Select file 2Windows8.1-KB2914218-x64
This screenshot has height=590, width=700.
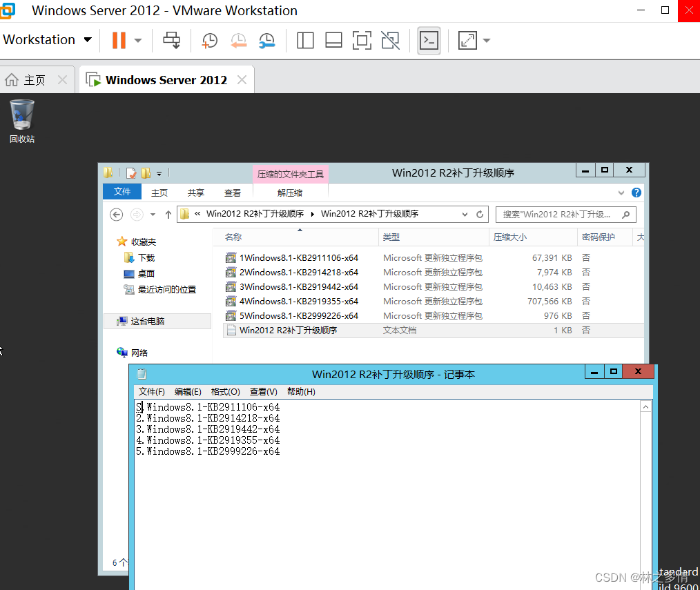point(433,273)
